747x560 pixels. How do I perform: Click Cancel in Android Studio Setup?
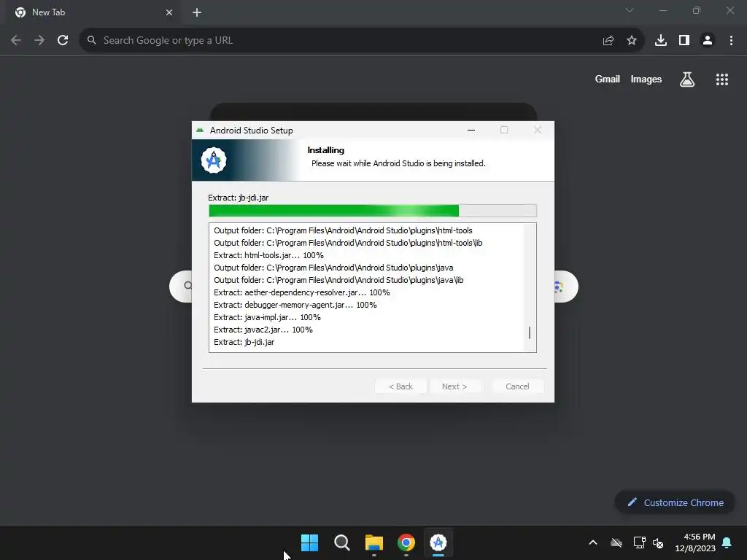517,386
